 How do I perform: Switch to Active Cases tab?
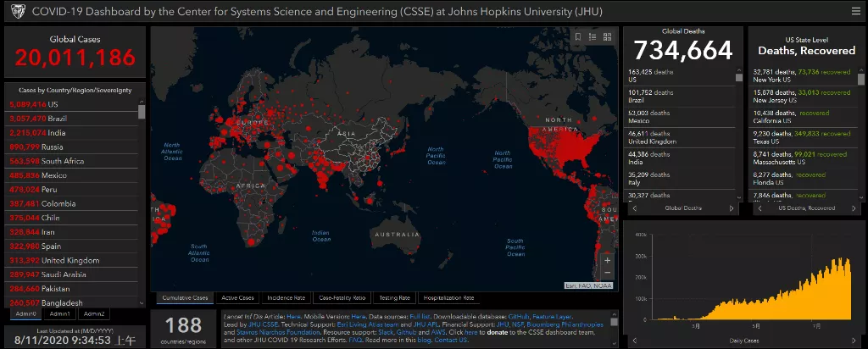click(237, 298)
